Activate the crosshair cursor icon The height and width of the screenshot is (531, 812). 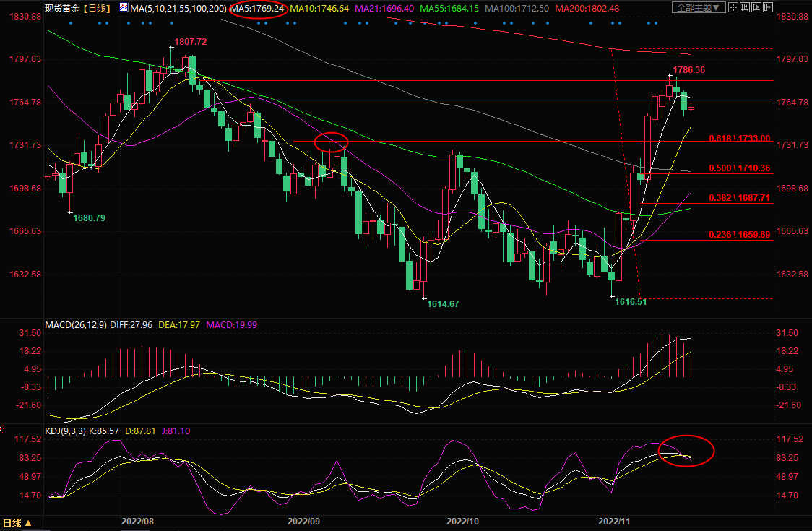tap(733, 7)
